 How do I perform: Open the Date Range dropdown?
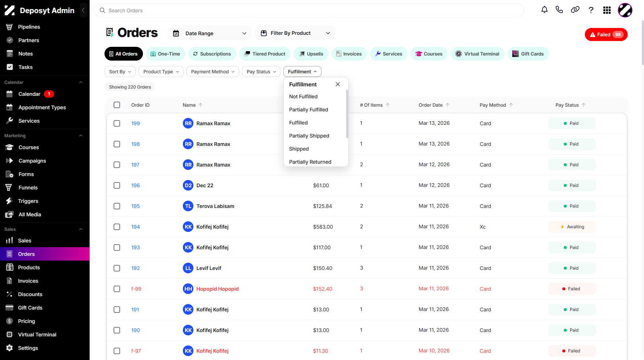pos(210,33)
